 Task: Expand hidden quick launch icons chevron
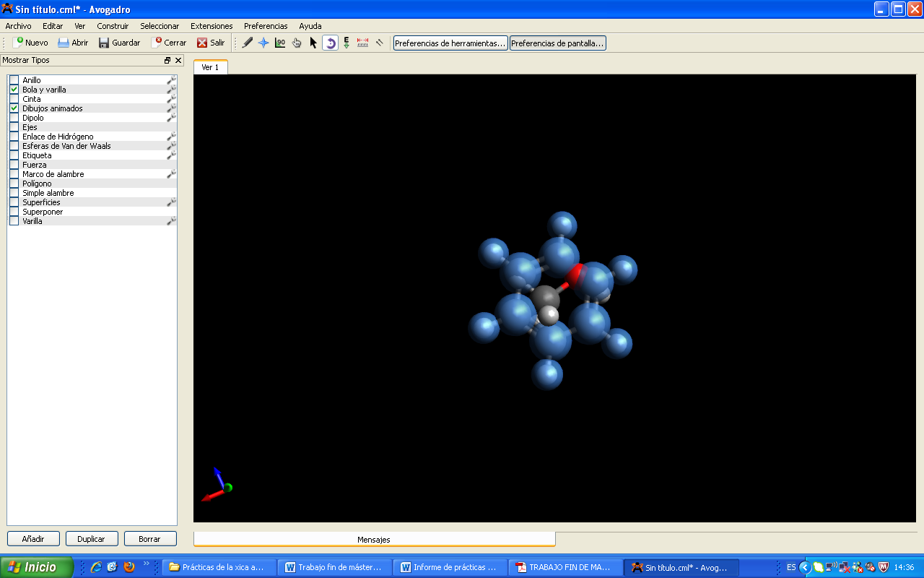click(147, 564)
